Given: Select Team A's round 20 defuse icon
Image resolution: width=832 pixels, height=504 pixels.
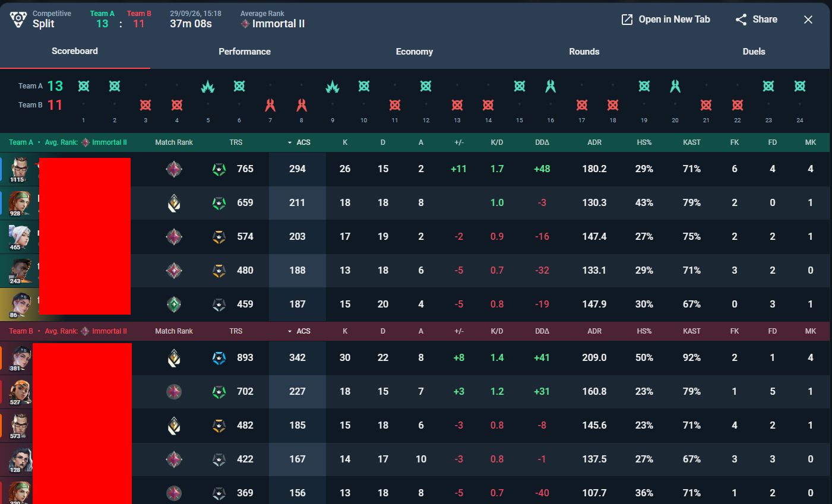Looking at the screenshot, I should [x=675, y=86].
